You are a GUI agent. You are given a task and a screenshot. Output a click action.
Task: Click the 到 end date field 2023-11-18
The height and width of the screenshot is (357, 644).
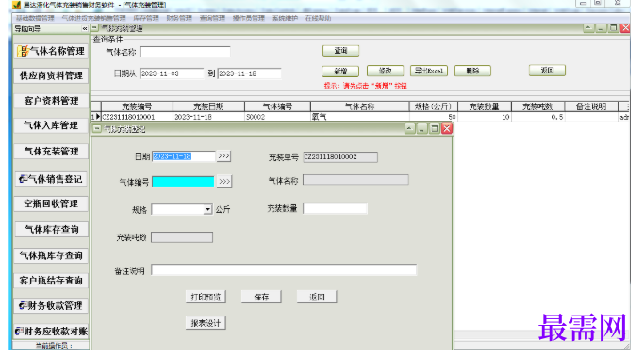click(249, 73)
